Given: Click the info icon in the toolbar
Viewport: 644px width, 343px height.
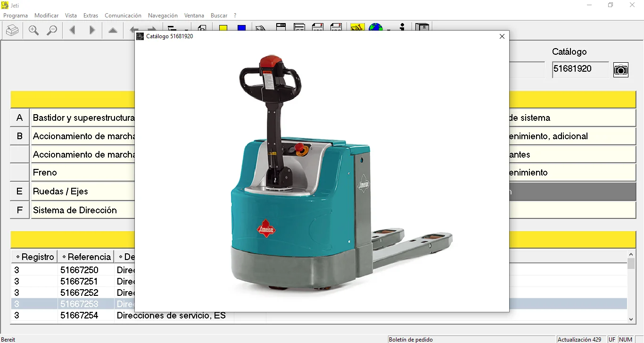Looking at the screenshot, I should pos(402,28).
